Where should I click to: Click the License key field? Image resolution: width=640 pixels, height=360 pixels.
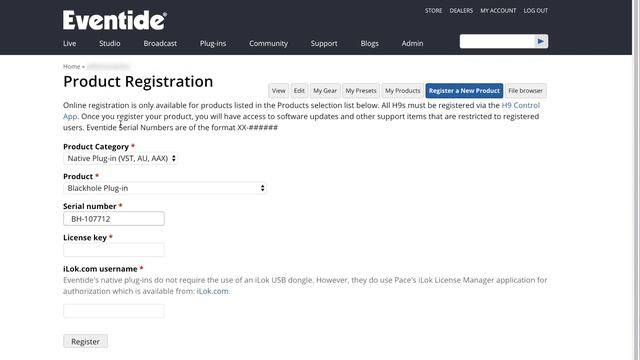coord(114,250)
